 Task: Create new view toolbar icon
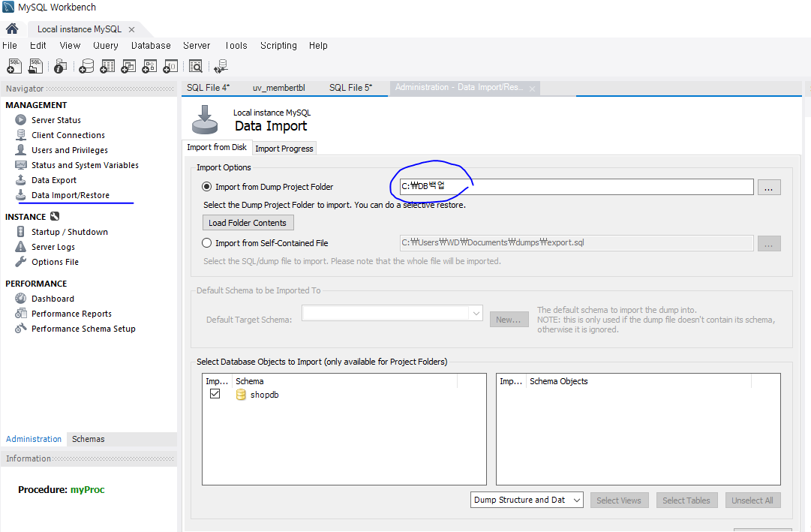[128, 66]
